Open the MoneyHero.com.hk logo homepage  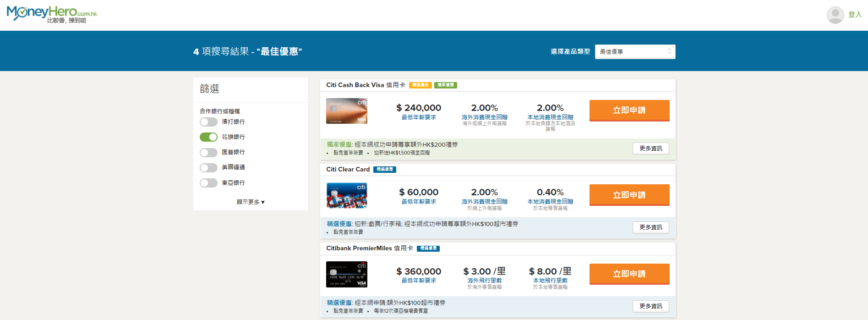coord(52,14)
